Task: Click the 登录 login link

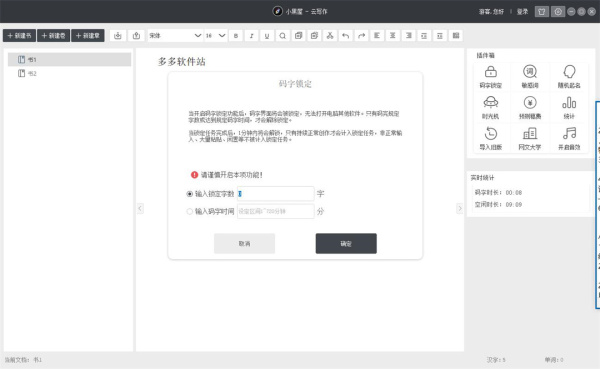Action: pyautogui.click(x=522, y=12)
